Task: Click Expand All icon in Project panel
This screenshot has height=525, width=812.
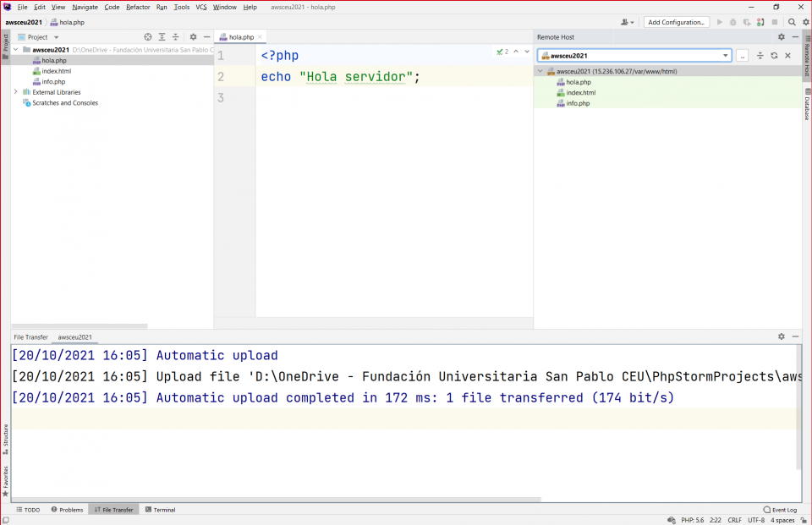Action: (162, 37)
